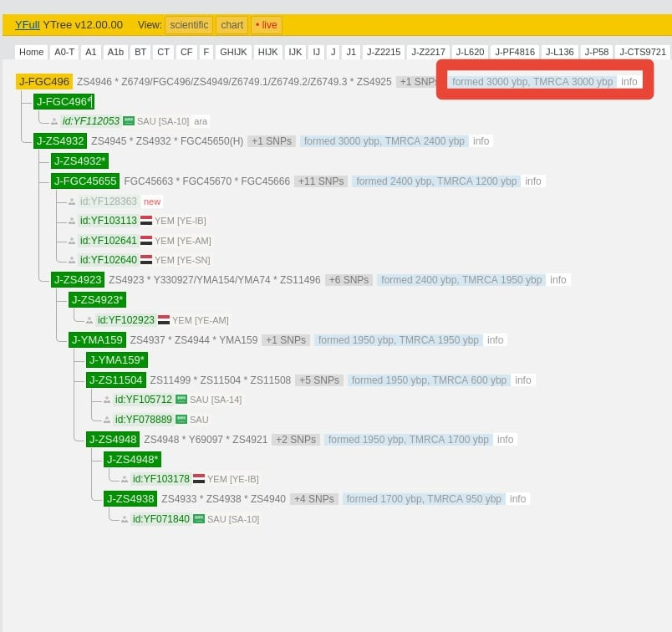Screen dimensions: 672x632
Task: Open the J-YMA159* paragroup node
Action: click(x=117, y=359)
